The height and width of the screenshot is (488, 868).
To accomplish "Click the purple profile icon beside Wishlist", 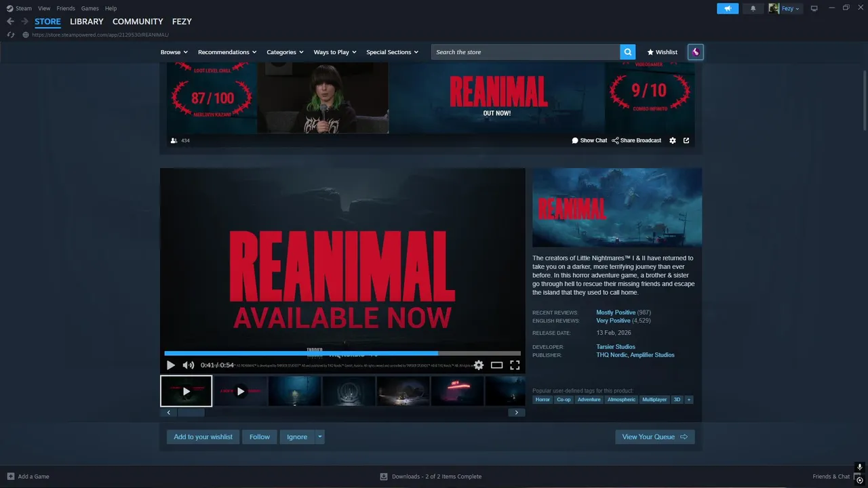I will 695,52.
